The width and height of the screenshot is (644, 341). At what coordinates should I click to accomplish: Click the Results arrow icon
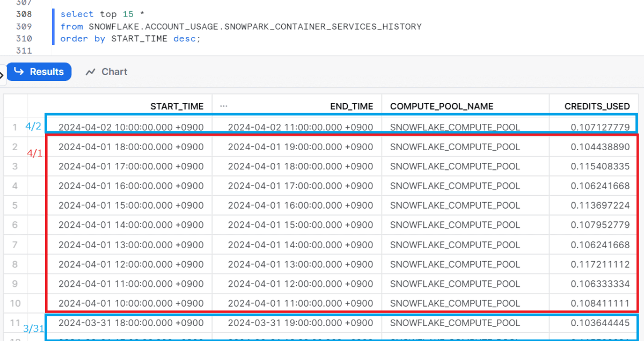pyautogui.click(x=19, y=71)
